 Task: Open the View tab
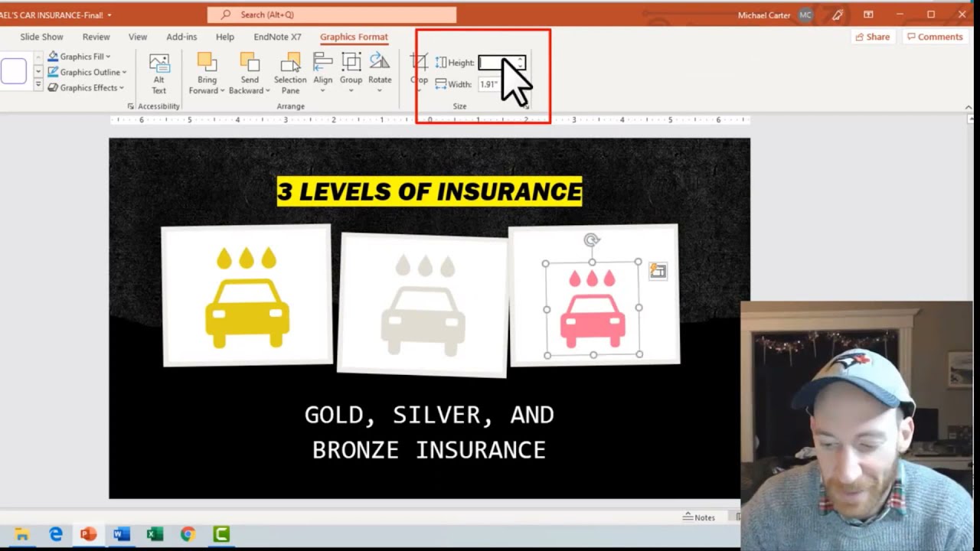click(138, 37)
